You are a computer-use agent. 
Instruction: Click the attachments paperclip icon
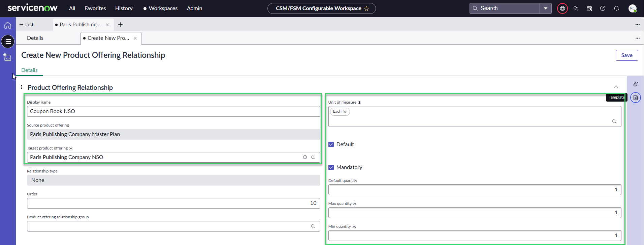[x=635, y=84]
